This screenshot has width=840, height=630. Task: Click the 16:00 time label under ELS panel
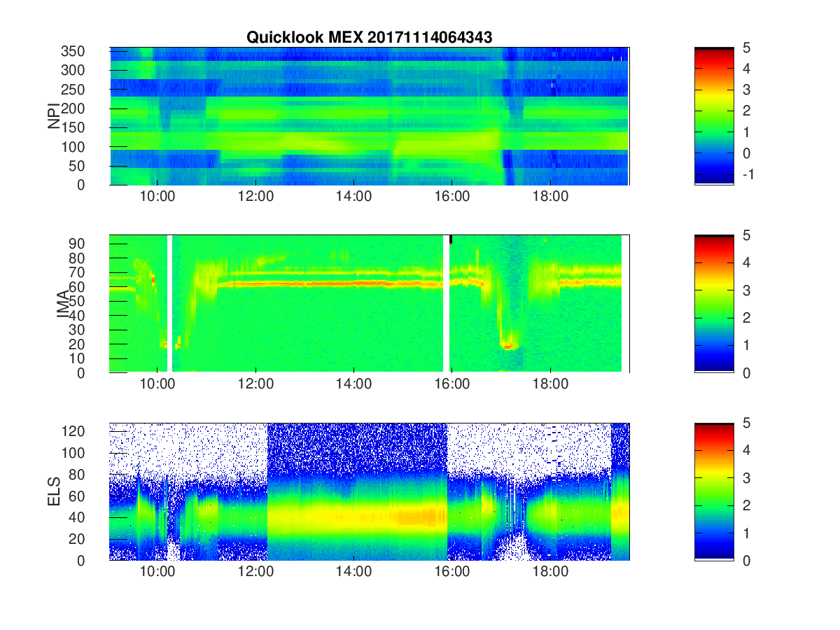(452, 573)
